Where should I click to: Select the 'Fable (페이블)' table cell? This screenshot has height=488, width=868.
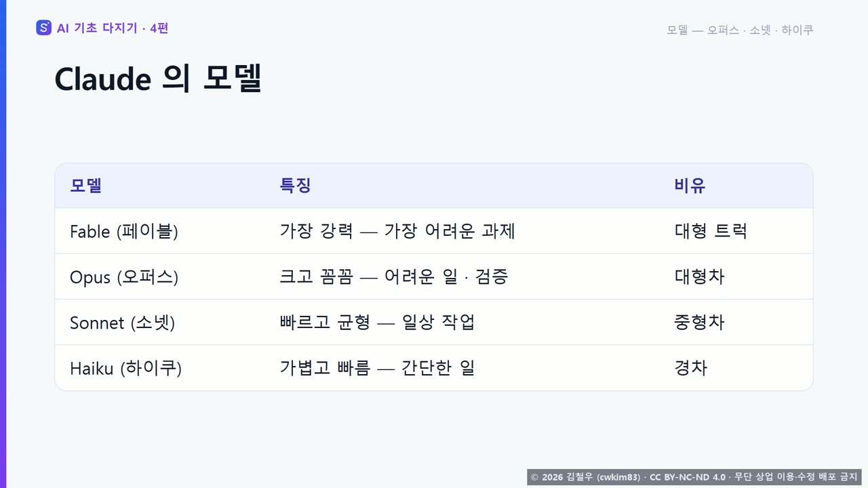124,231
